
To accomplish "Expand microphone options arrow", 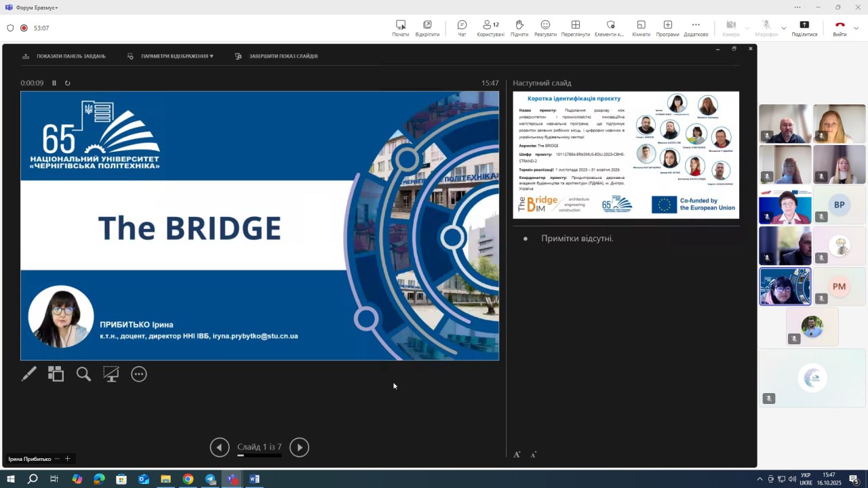I will [x=784, y=28].
